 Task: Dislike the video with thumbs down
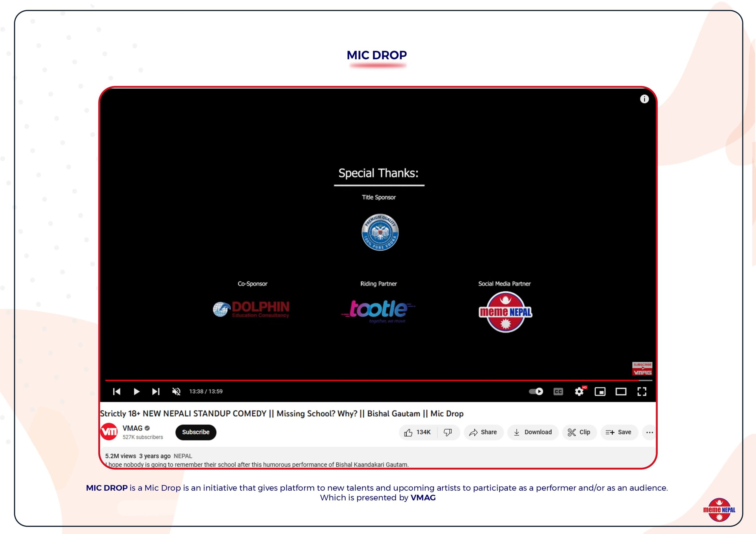click(x=448, y=432)
